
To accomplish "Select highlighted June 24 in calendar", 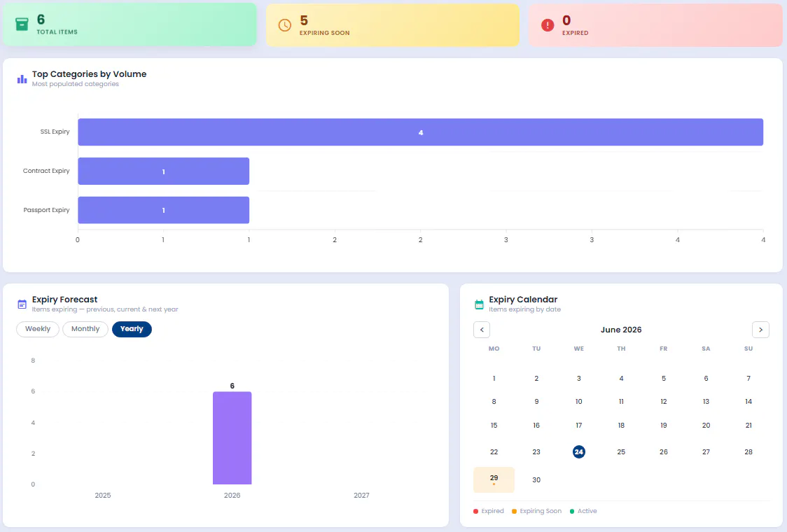I will pyautogui.click(x=579, y=451).
